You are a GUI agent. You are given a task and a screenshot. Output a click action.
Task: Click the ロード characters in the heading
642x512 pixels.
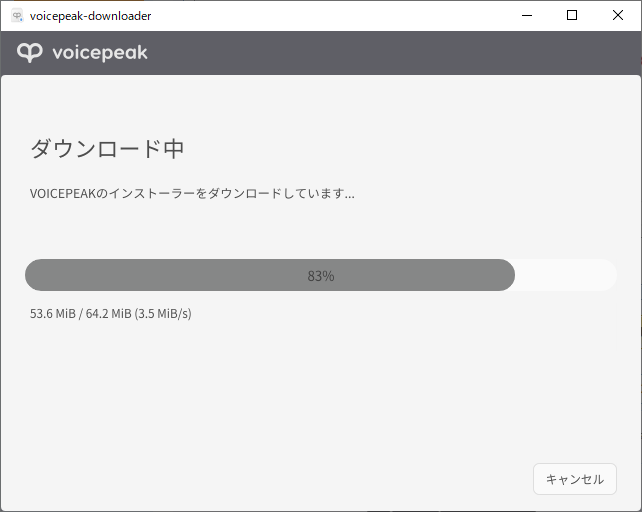click(129, 148)
